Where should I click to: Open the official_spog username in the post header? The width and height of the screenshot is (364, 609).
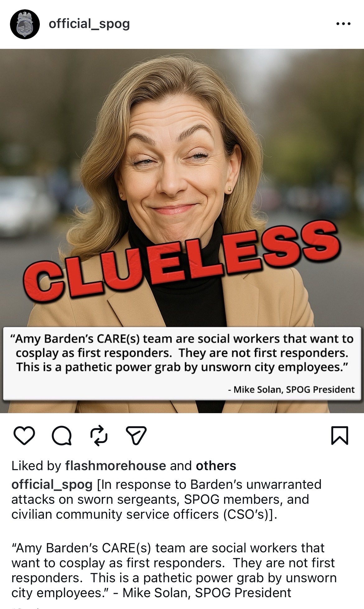point(89,24)
